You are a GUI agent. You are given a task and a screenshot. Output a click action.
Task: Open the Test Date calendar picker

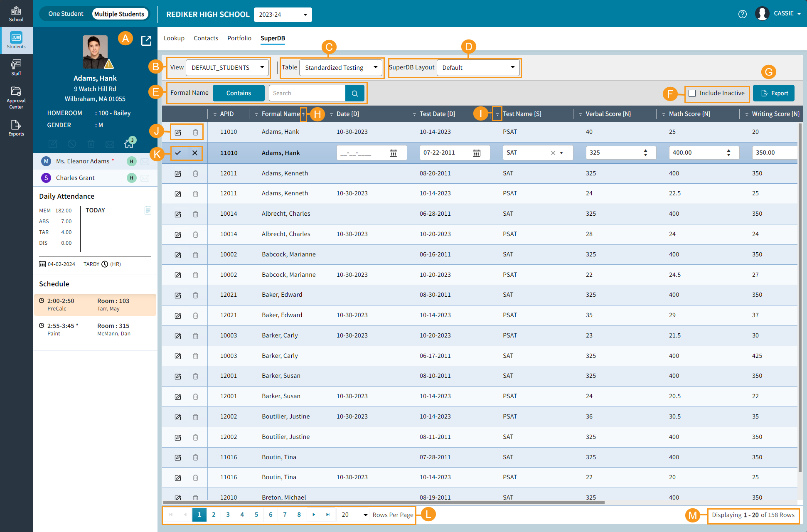point(477,153)
